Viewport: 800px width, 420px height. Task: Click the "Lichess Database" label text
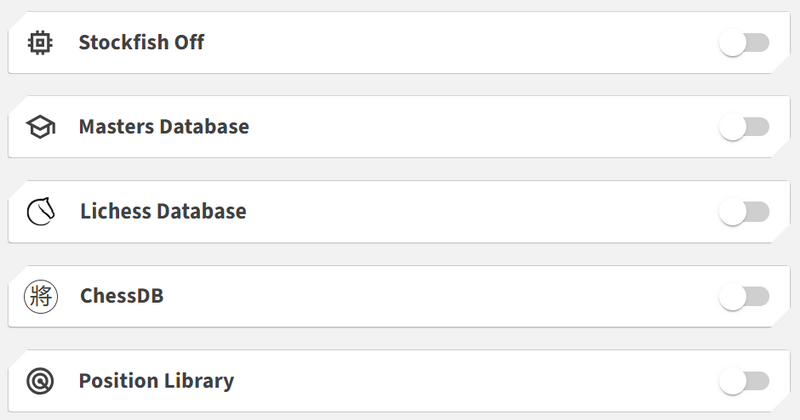point(163,212)
